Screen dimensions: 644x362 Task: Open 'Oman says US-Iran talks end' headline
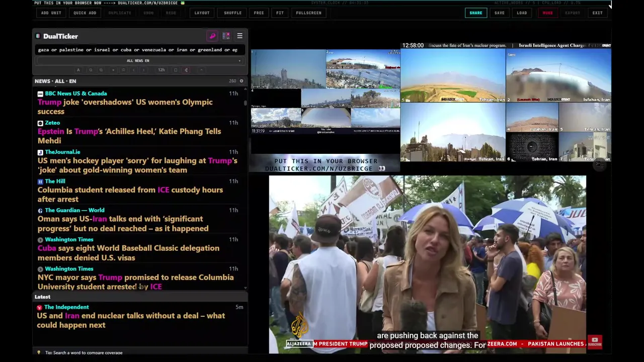pos(123,223)
